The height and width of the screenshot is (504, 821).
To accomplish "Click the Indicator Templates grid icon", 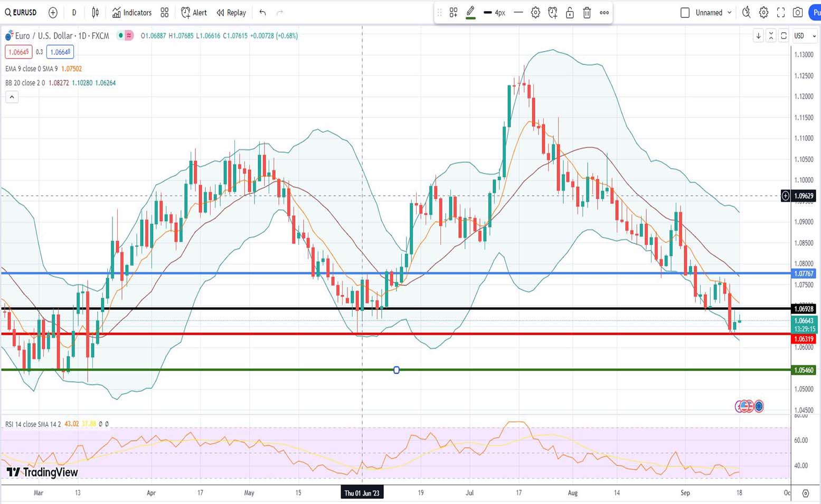I will tap(165, 13).
